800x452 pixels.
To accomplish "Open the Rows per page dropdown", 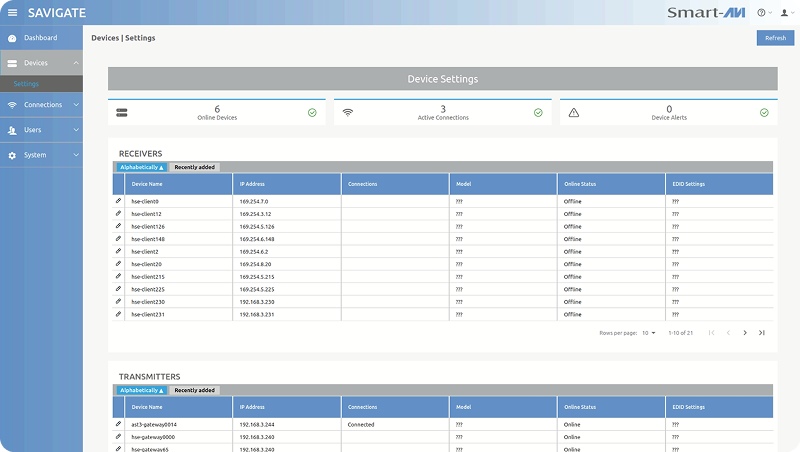I will (x=648, y=332).
